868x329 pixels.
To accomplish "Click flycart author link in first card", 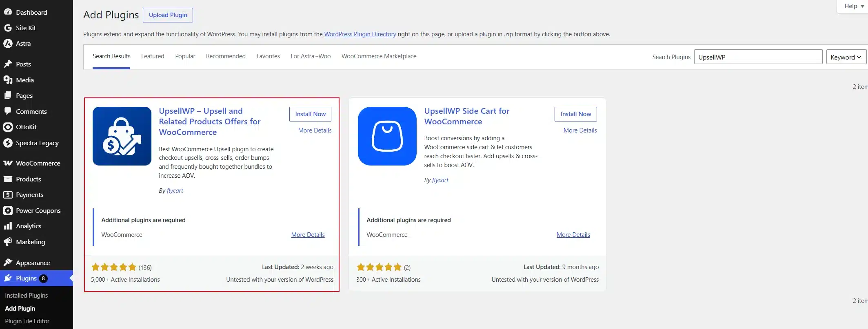I will click(x=175, y=191).
